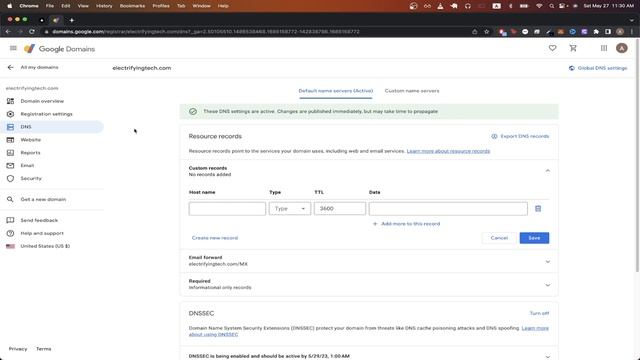Open Learn more about resource records
Viewport: 640px width, 360px height.
pyautogui.click(x=448, y=151)
